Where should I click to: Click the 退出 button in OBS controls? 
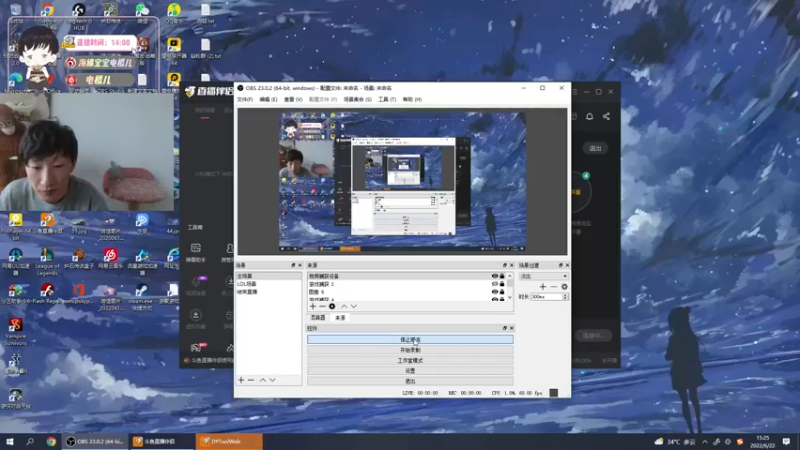pos(410,381)
